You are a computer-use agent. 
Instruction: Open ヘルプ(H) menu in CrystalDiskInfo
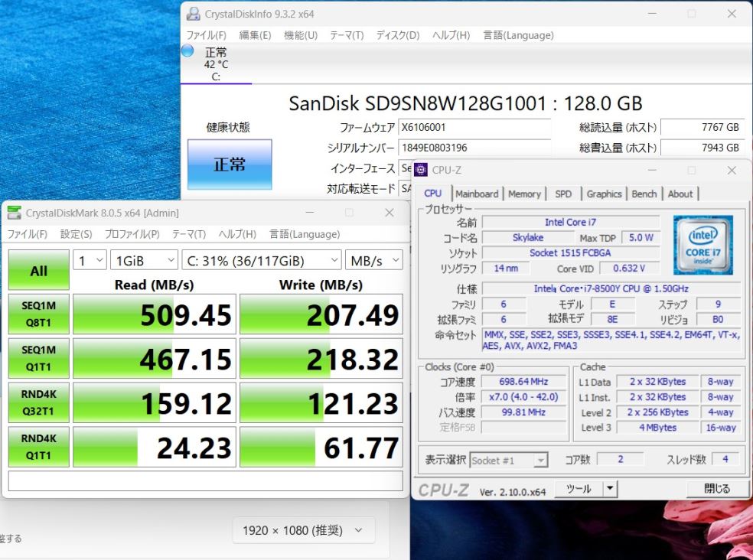pos(451,35)
